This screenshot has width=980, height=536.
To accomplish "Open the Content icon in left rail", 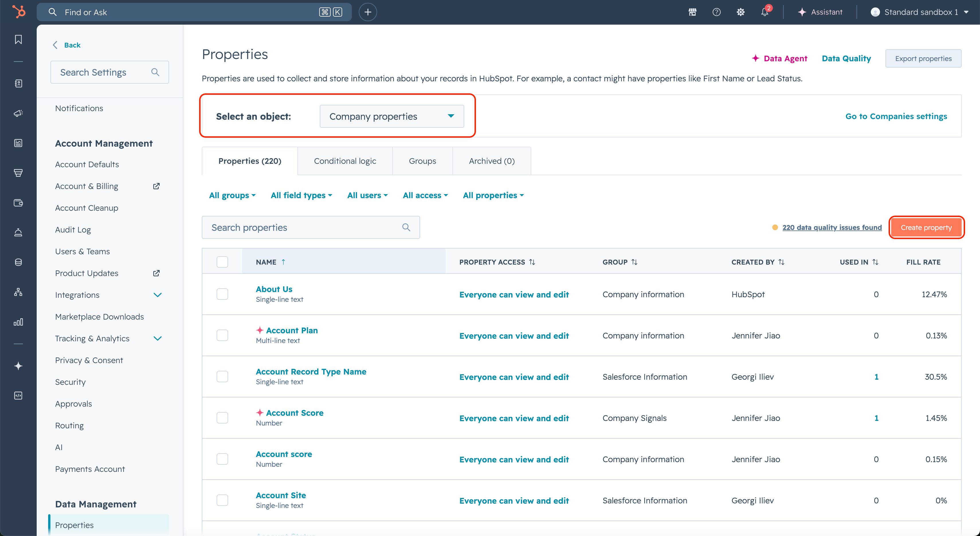I will 18,143.
